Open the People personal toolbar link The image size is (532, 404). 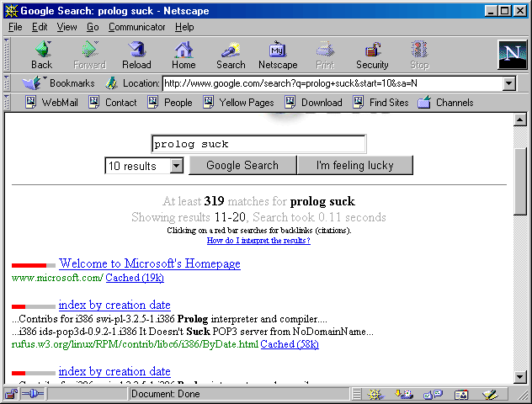(170, 102)
